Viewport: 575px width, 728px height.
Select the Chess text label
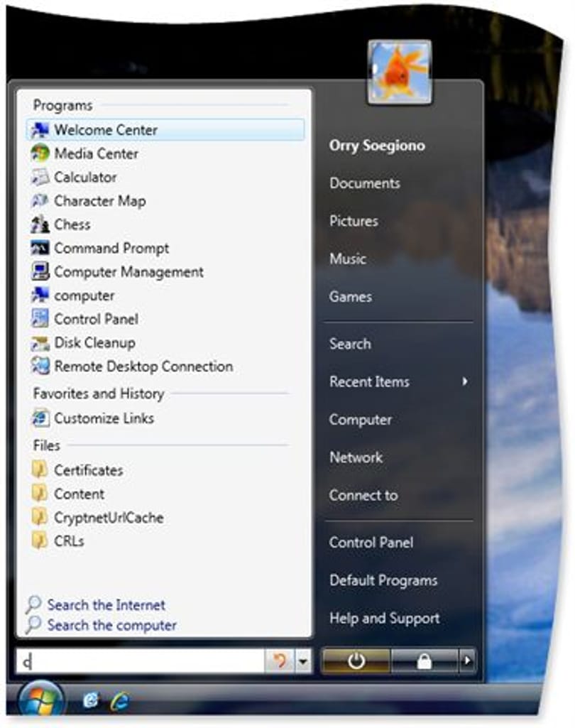(x=72, y=224)
